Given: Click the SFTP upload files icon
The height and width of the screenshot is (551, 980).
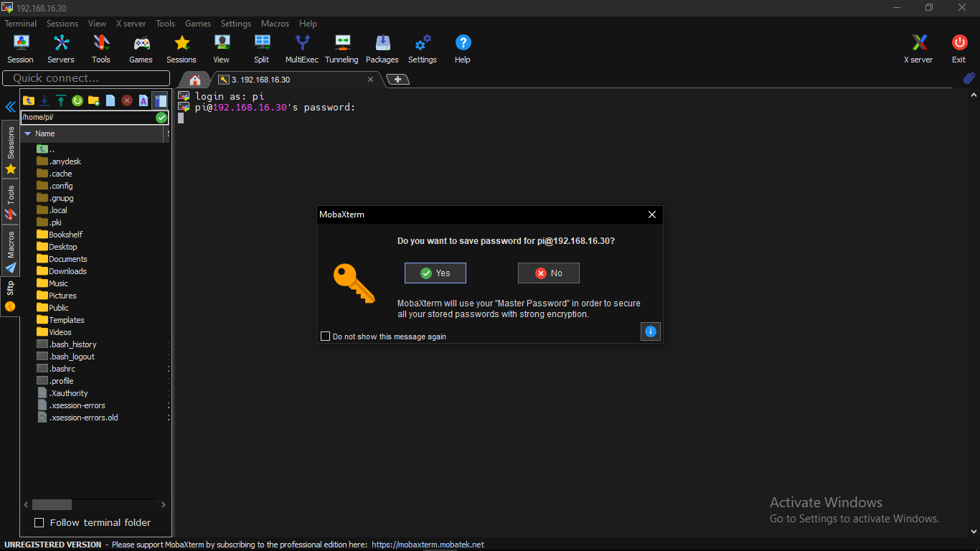Looking at the screenshot, I should point(61,100).
